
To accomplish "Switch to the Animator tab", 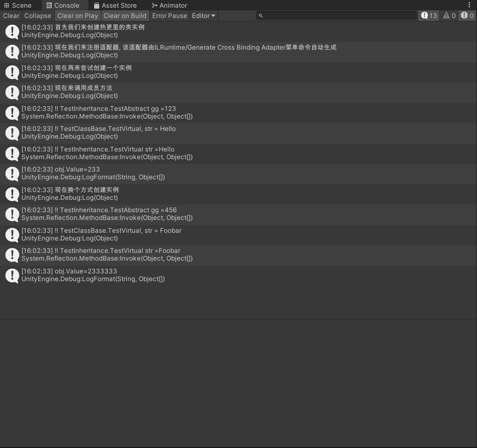I will tap(169, 6).
